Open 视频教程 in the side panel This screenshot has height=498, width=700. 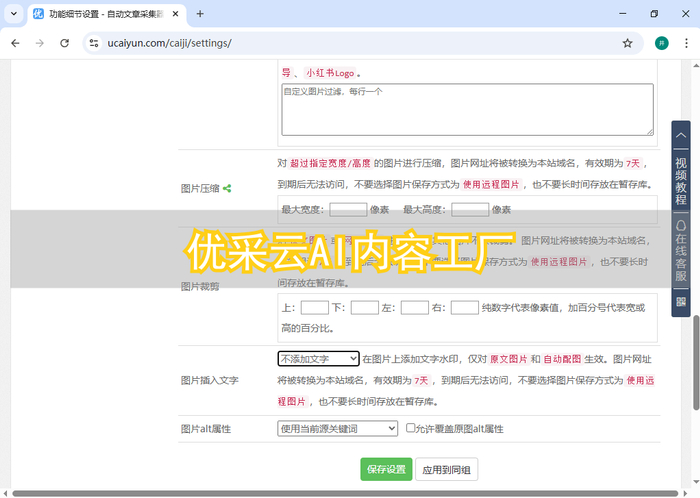pyautogui.click(x=681, y=181)
